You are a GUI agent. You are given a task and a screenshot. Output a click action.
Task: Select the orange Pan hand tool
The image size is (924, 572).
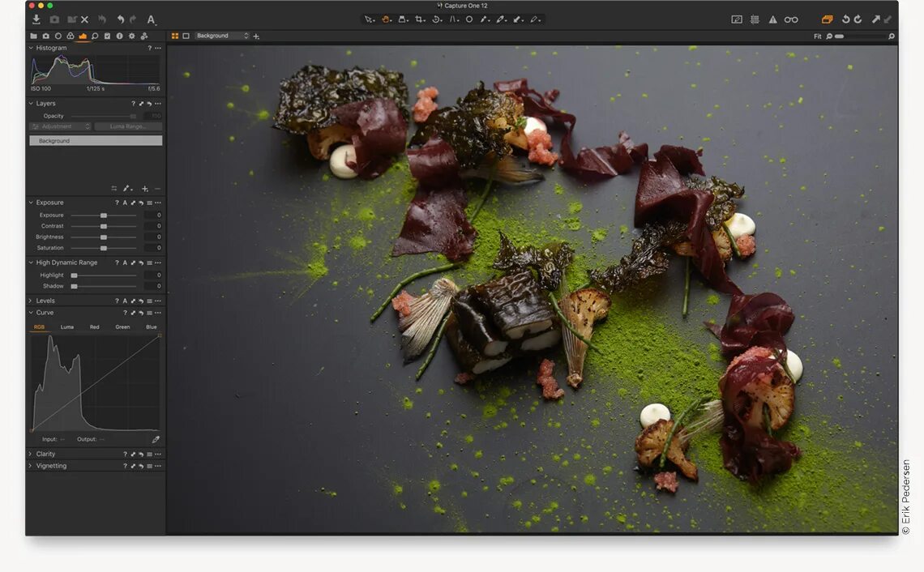tap(385, 19)
